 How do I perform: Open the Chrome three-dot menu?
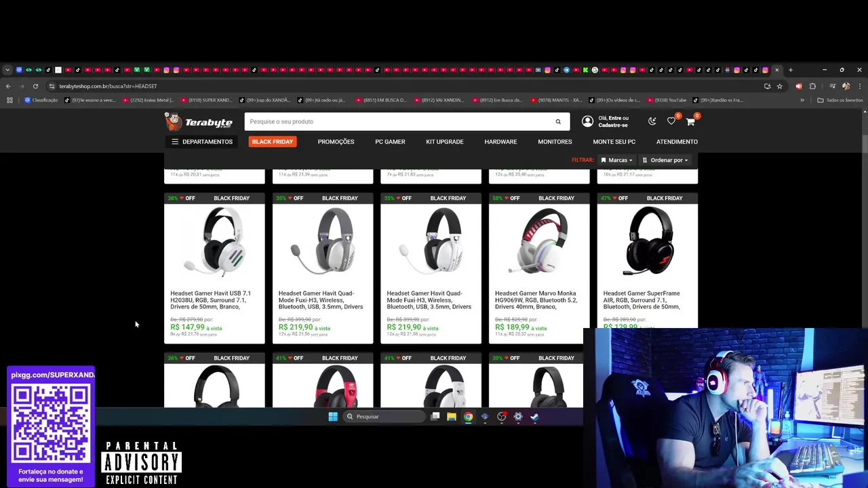click(x=859, y=86)
